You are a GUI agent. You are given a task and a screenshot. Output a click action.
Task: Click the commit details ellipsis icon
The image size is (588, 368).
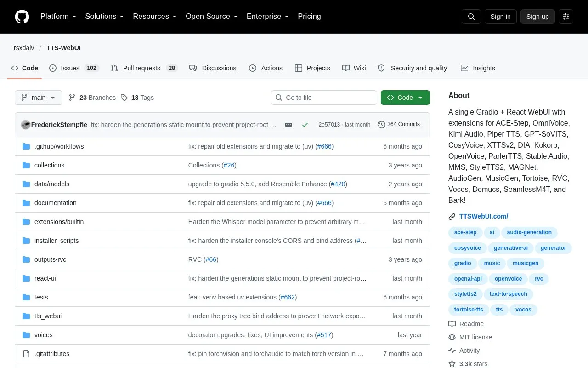(288, 125)
